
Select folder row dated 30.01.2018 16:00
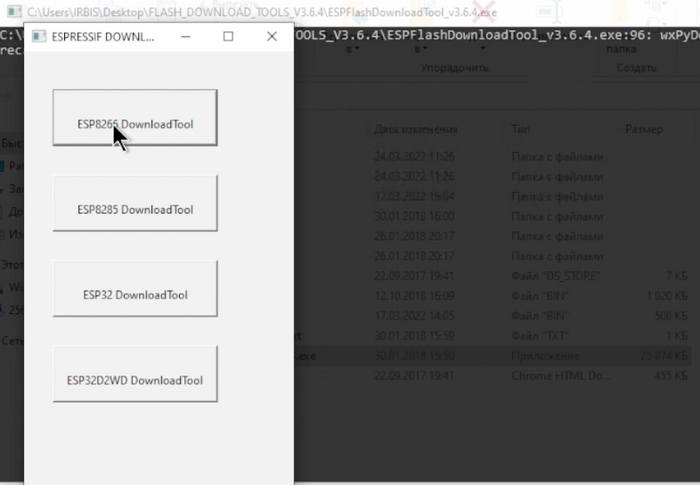coord(493,216)
